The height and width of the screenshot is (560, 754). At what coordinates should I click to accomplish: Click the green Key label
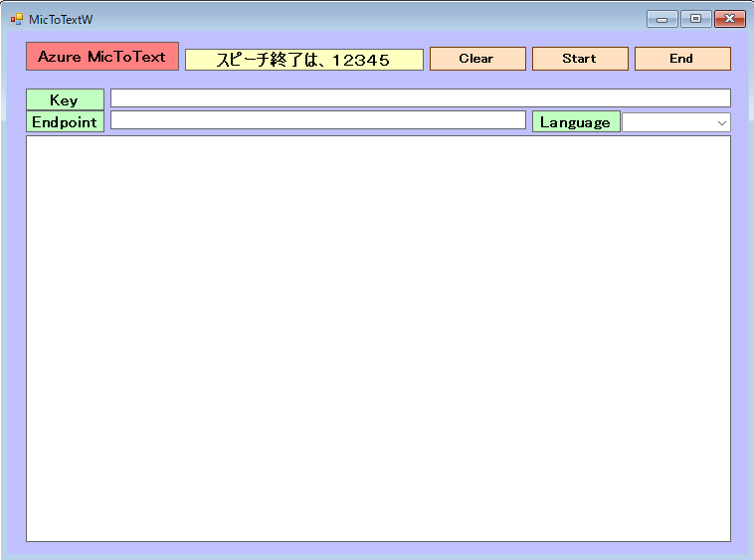pos(65,99)
